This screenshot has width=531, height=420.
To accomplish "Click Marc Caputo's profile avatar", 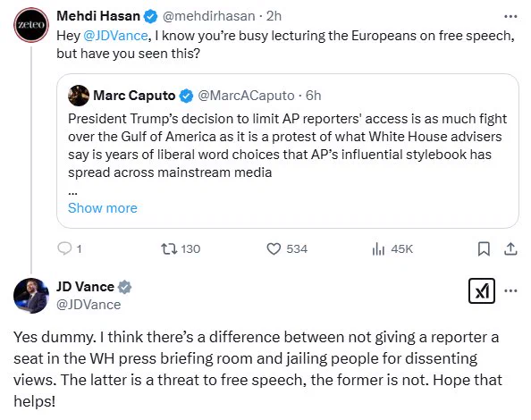I will (x=79, y=96).
